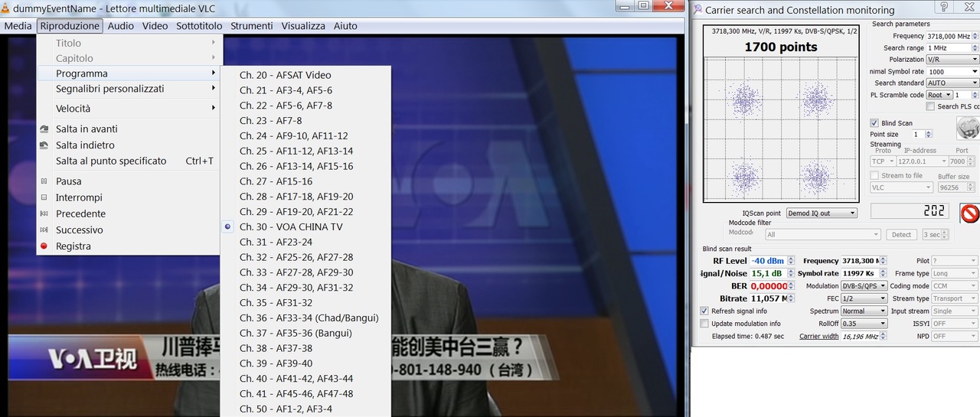The width and height of the screenshot is (980, 417).
Task: Open the Media menu
Action: pyautogui.click(x=18, y=26)
